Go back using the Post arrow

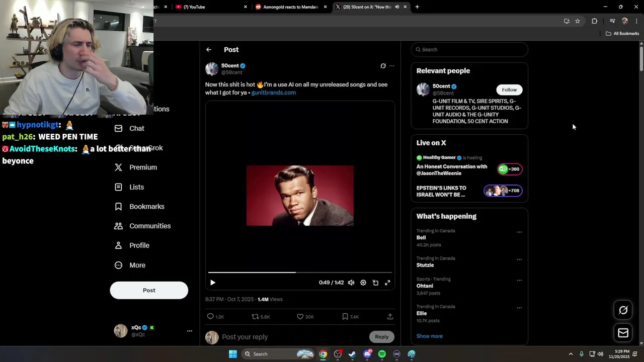[x=208, y=50]
